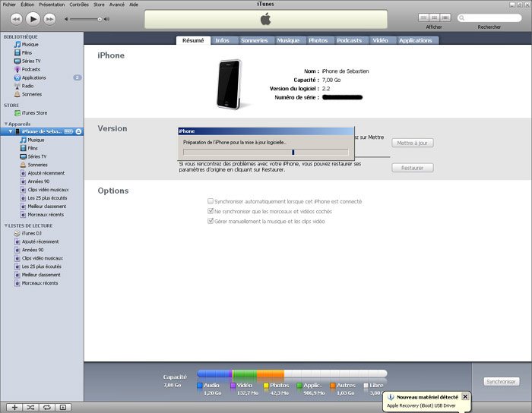Click the update preparation progress bar
This screenshot has width=532, height=413.
point(266,152)
